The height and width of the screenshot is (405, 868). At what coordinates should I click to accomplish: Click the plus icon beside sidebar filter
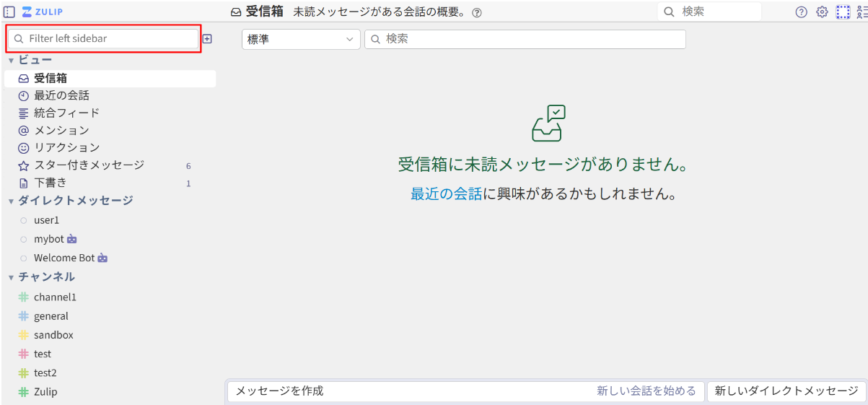coord(207,39)
